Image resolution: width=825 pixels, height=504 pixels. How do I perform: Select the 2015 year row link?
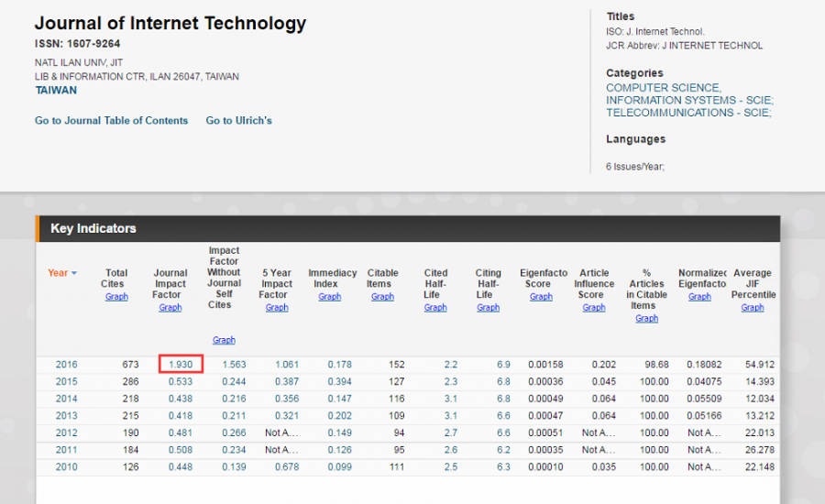66,381
